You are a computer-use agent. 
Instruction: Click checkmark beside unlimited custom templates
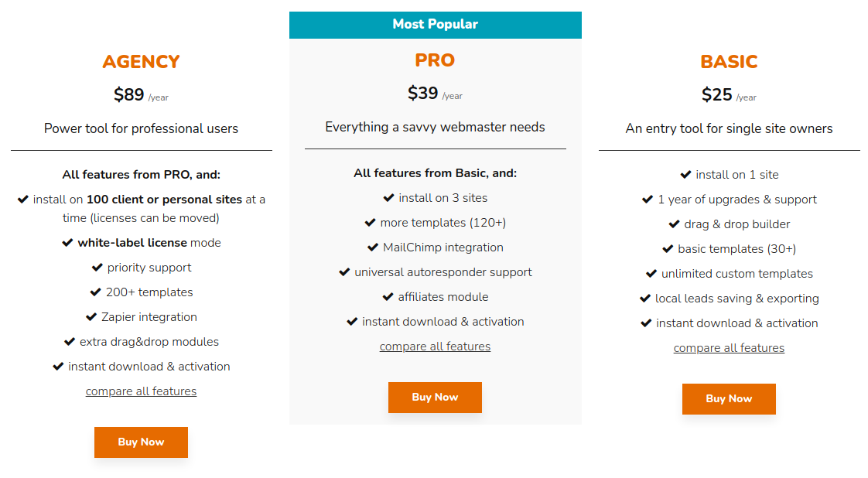click(x=651, y=273)
